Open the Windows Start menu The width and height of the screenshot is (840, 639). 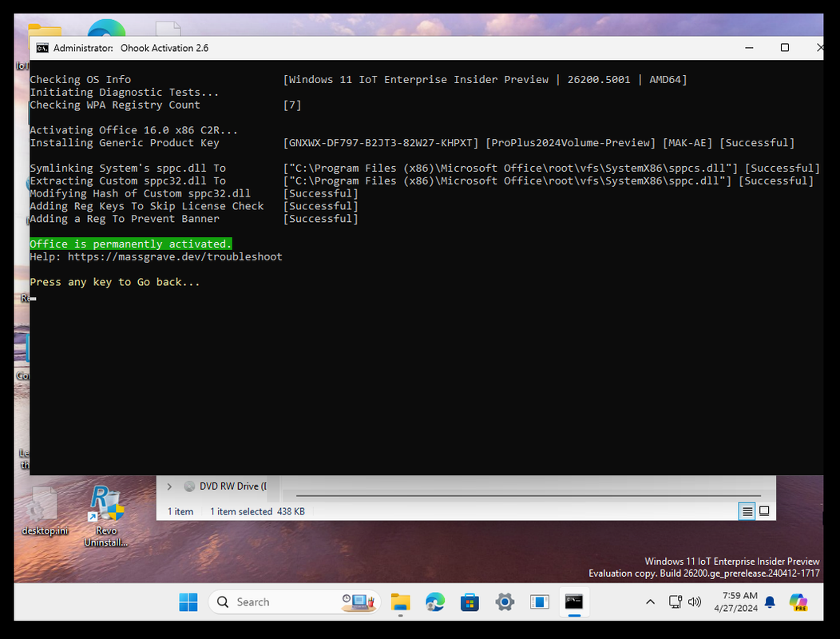click(x=188, y=602)
